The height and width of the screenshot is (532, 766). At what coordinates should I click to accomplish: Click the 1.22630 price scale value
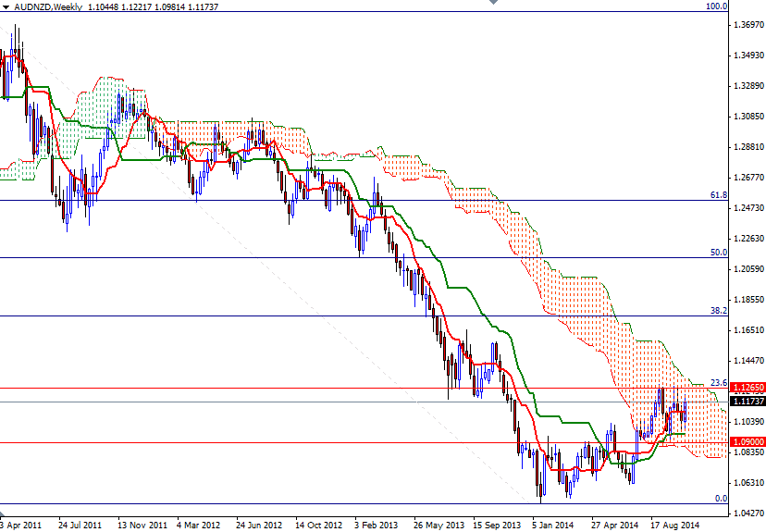[x=748, y=239]
